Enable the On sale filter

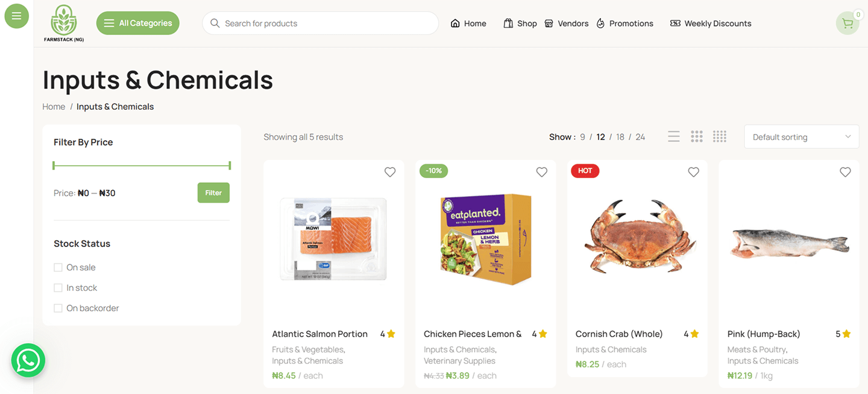(x=58, y=267)
